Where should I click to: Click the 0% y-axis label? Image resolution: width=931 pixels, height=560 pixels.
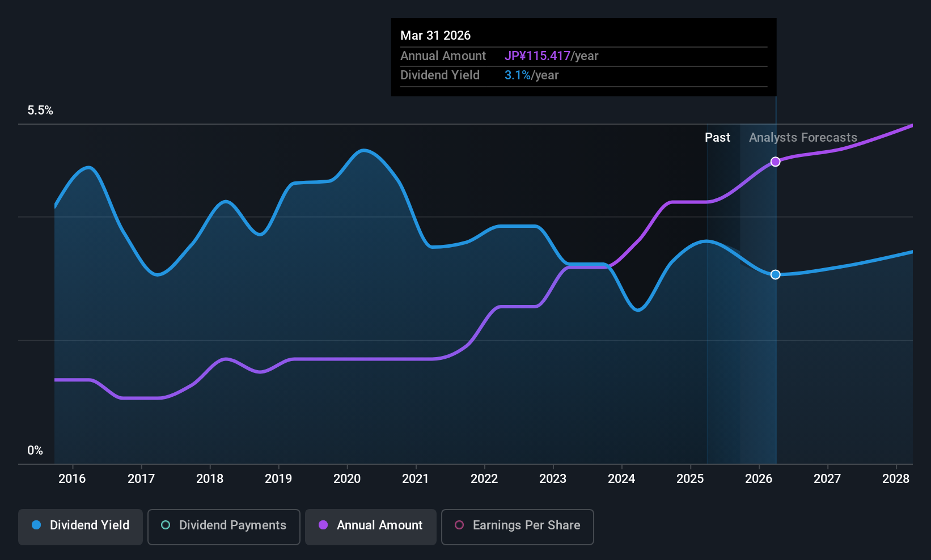(x=35, y=451)
